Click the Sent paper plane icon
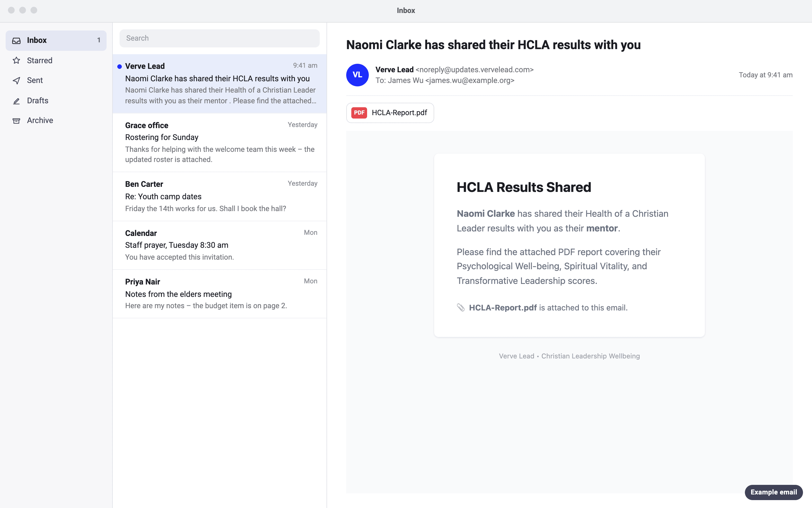 (16, 81)
